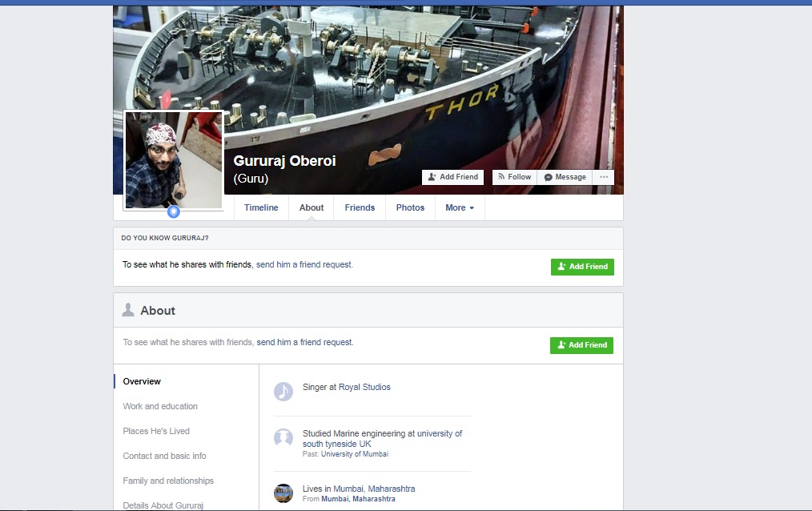Click the Add Friend button on cover photo
Screen dimensions: 812x511
click(x=453, y=177)
